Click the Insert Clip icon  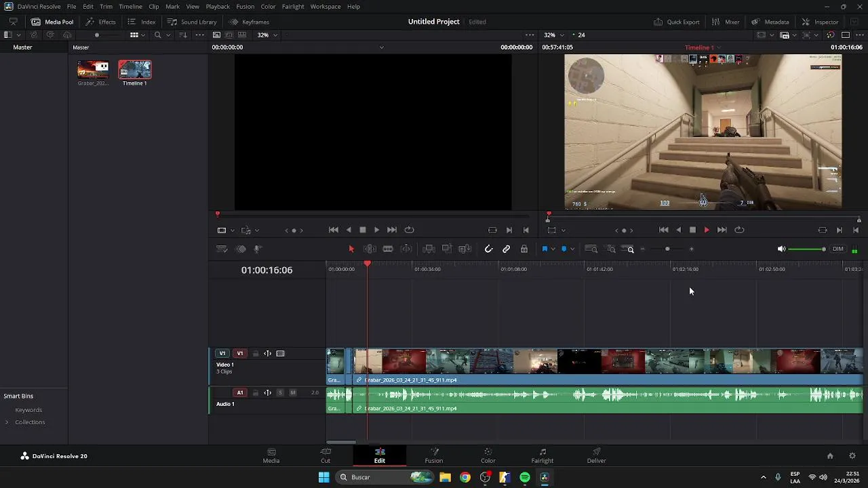tap(429, 249)
